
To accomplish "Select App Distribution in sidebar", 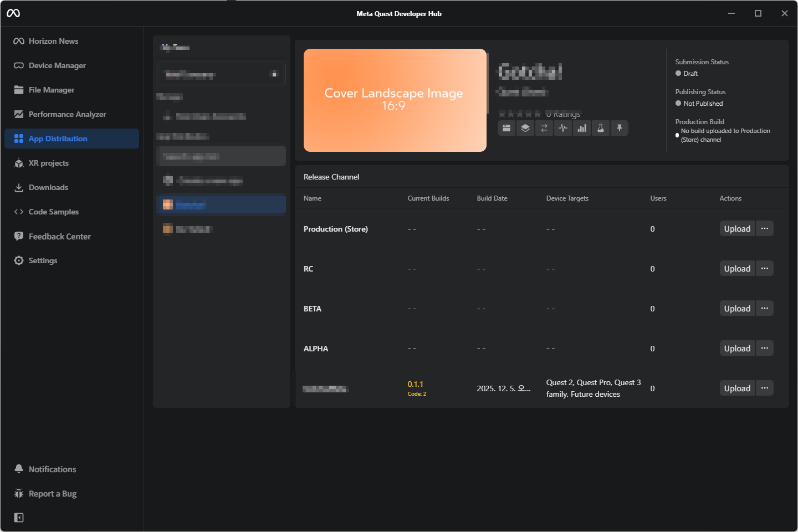I will pyautogui.click(x=71, y=139).
